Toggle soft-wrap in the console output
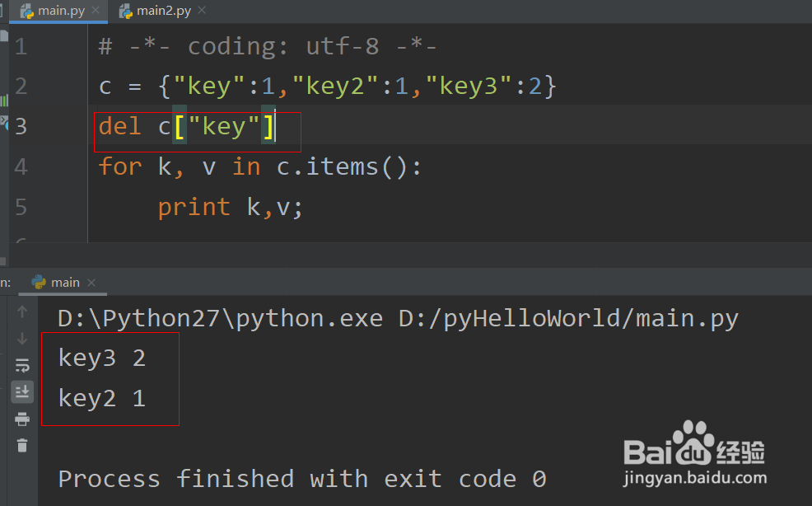Image resolution: width=812 pixels, height=506 pixels. point(22,365)
